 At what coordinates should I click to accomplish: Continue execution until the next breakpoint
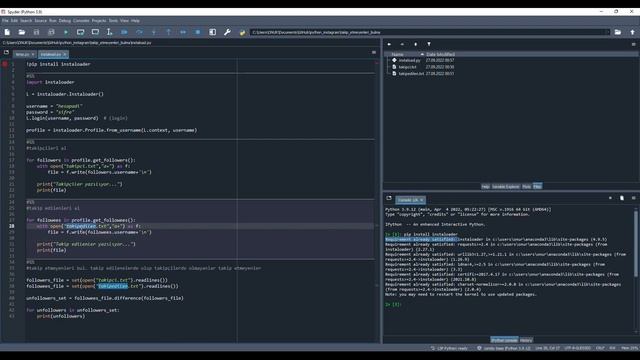click(x=183, y=32)
